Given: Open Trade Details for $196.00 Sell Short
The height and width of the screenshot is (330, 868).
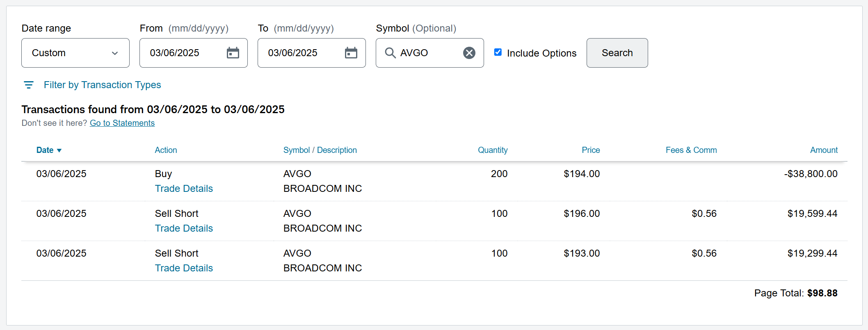Looking at the screenshot, I should coord(184,228).
